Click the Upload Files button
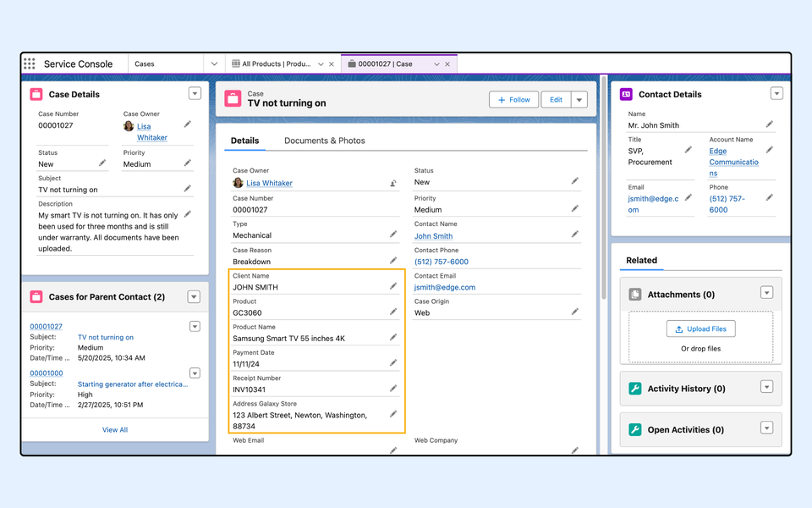The height and width of the screenshot is (508, 812). click(x=700, y=329)
